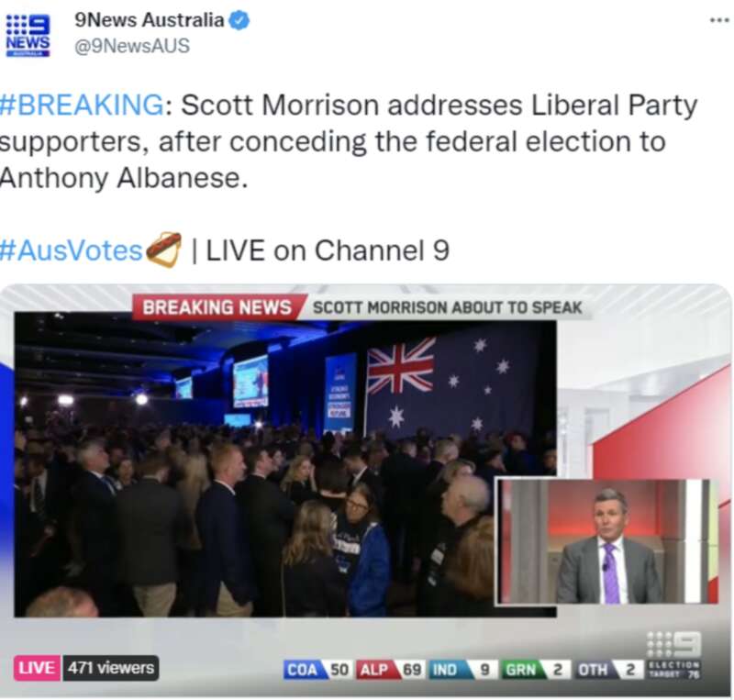Click the ALP 69 seat tally
Screen dimensions: 734x700
[x=389, y=670]
